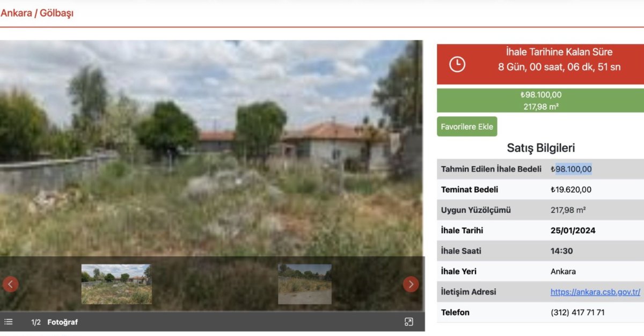Select the second photo thumbnail

pyautogui.click(x=305, y=284)
